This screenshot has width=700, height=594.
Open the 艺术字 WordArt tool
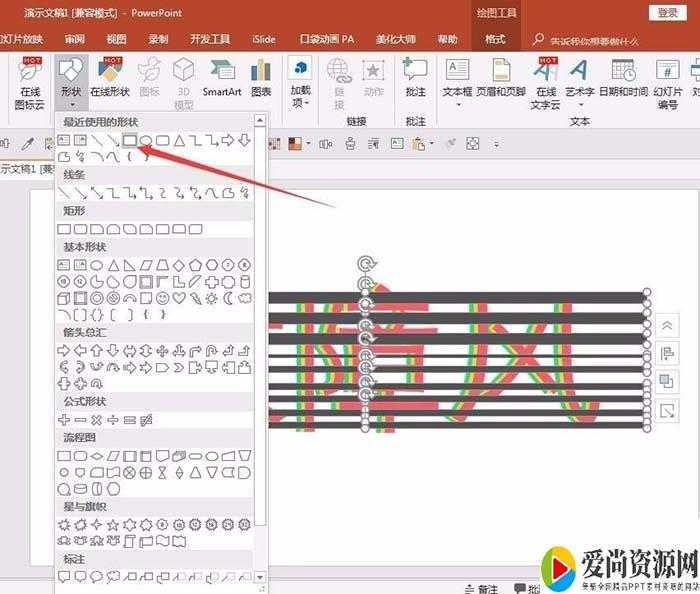[578, 79]
